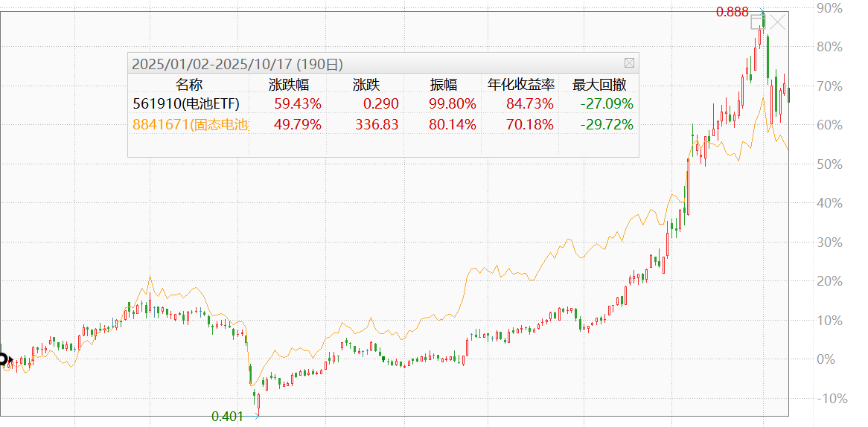The width and height of the screenshot is (868, 427).
Task: Sort by the 涨跌幅 column header
Action: pos(289,84)
